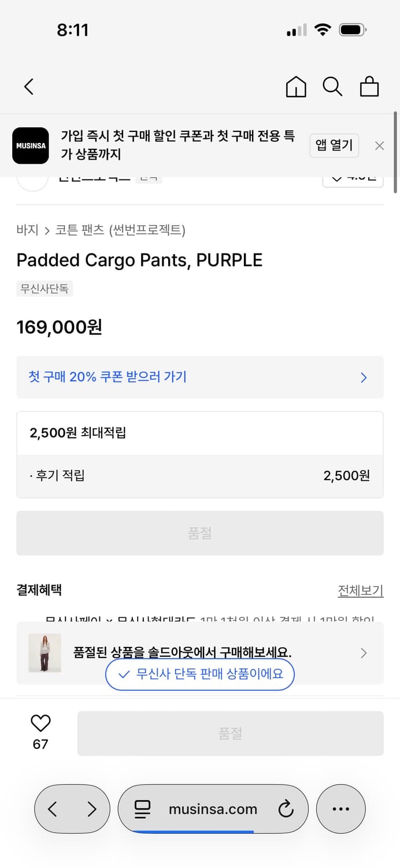Open the search icon
The image size is (400, 868).
[x=332, y=86]
